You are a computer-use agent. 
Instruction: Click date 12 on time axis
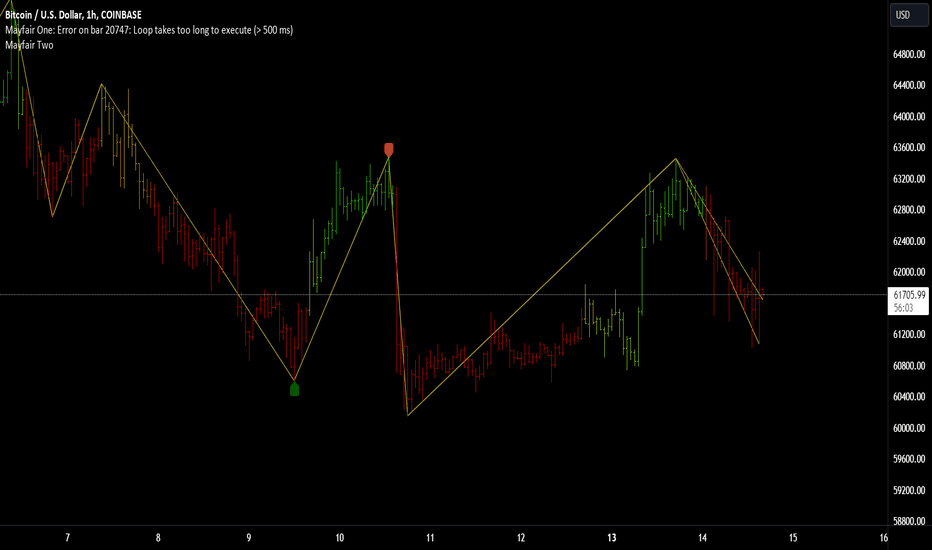pyautogui.click(x=521, y=538)
